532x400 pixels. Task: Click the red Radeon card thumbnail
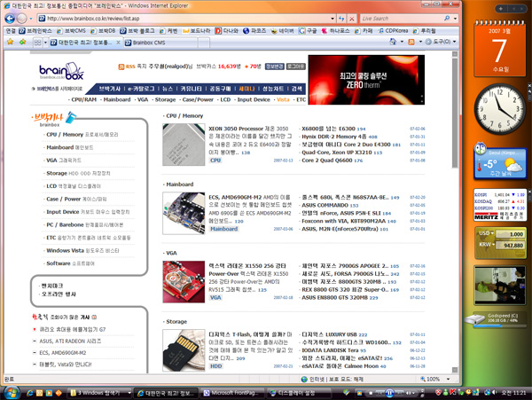coord(184,281)
